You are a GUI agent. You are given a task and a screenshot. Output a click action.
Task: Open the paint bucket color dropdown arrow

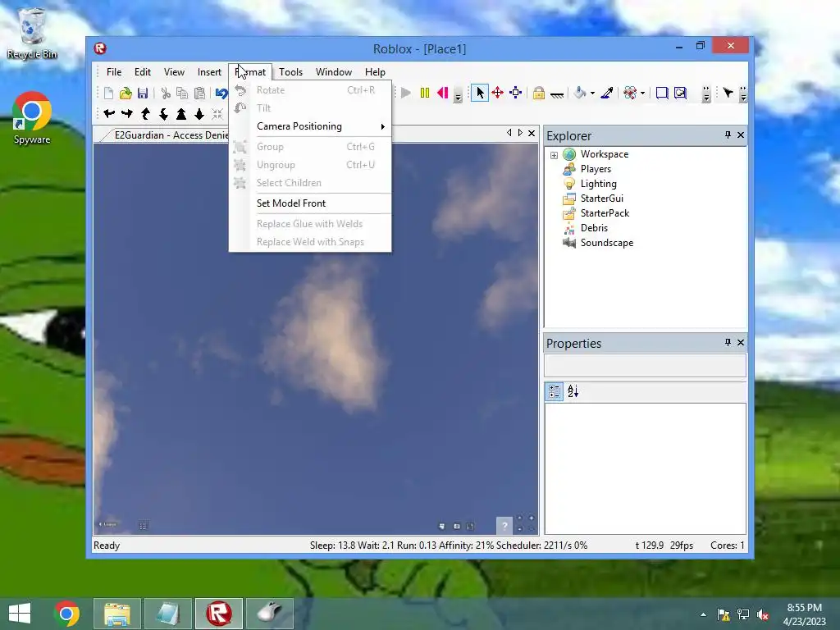(x=592, y=94)
